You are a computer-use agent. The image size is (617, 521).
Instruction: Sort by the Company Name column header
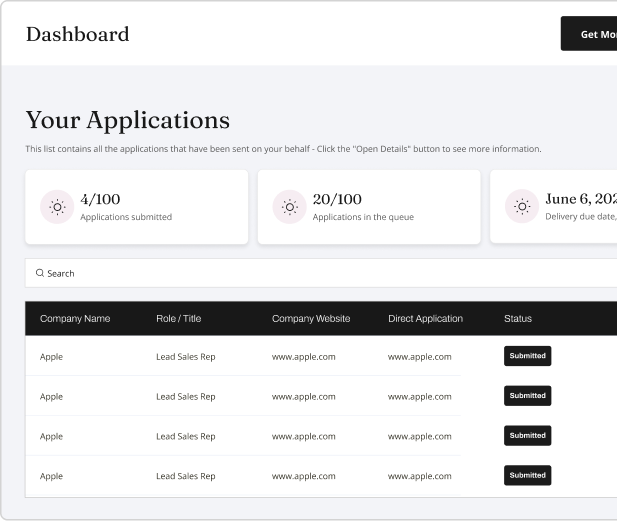[x=75, y=318]
